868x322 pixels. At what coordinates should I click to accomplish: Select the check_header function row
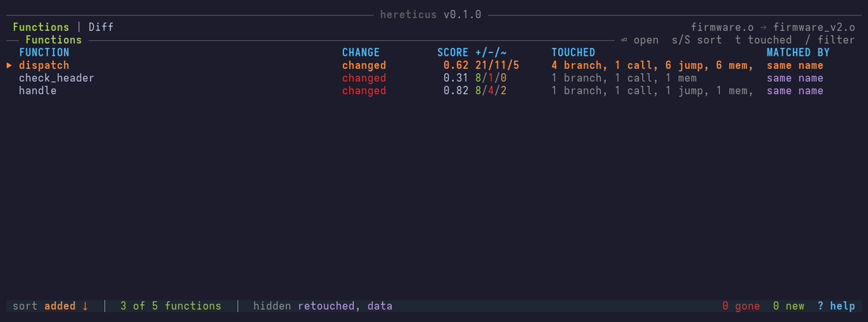(434, 78)
